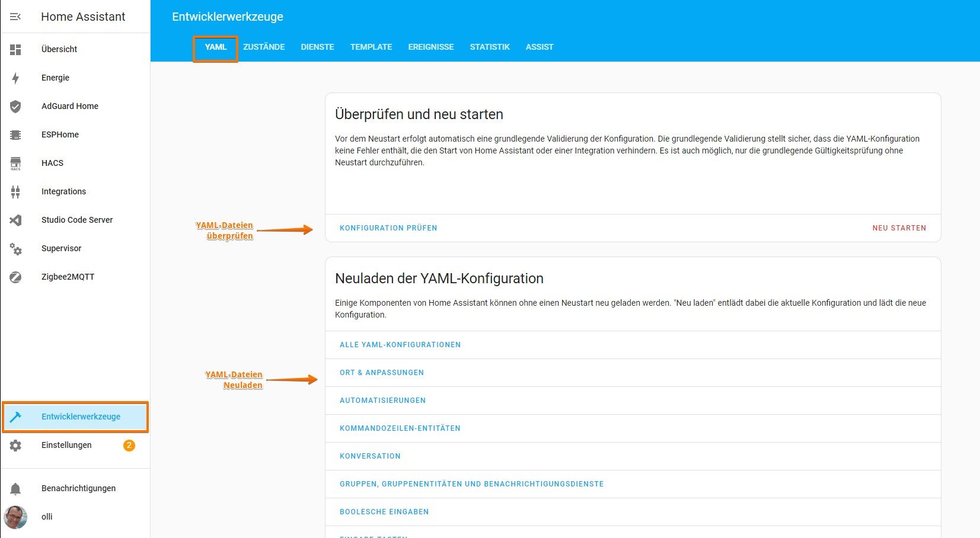Click the Entwicklerwerkzeuge page header

coord(228,17)
